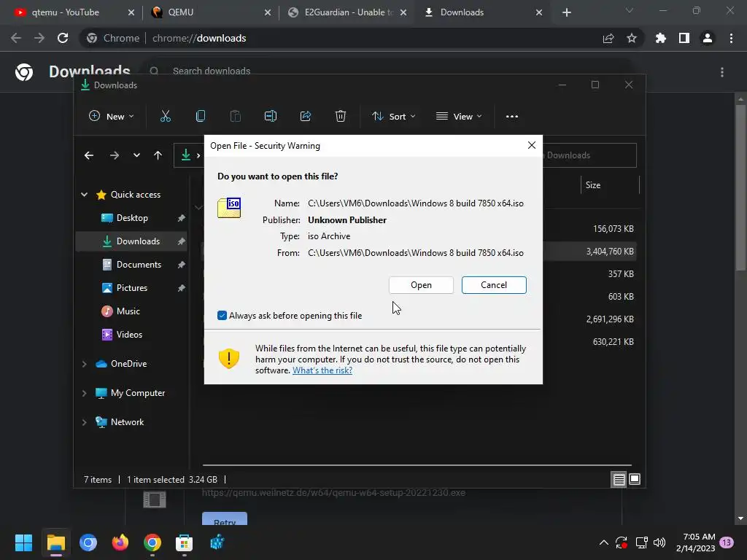Open Pictures folder in sidebar
Viewport: 747px width, 560px height.
(131, 287)
